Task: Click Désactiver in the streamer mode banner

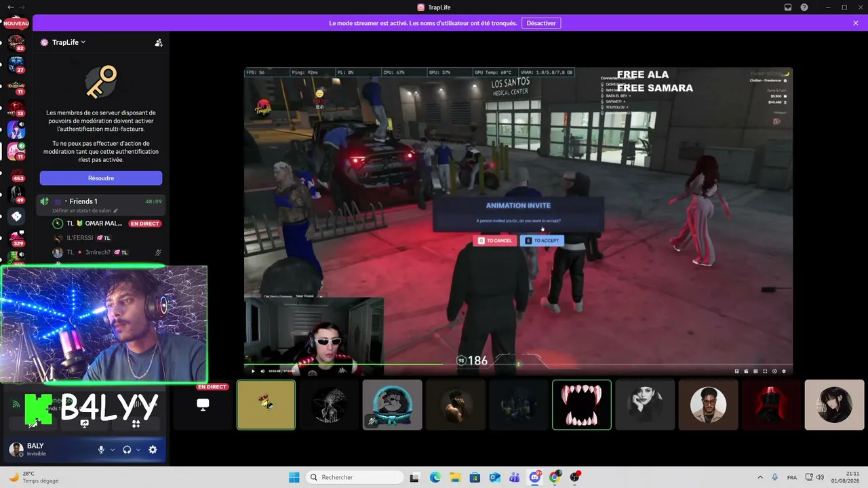Action: tap(541, 23)
